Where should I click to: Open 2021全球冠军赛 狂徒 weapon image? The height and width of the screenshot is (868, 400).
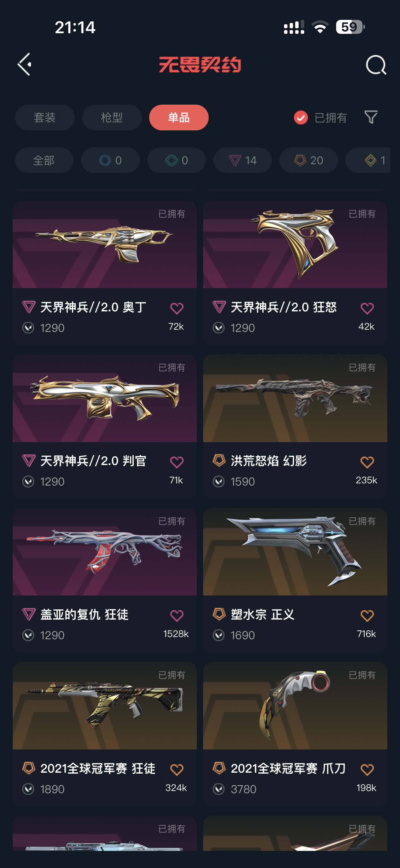(105, 706)
